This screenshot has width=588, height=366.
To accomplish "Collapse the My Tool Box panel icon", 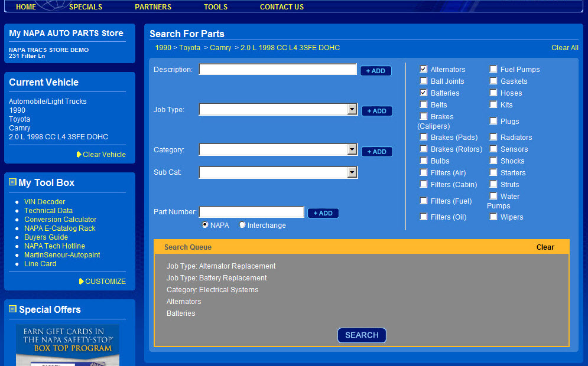I will tap(12, 182).
